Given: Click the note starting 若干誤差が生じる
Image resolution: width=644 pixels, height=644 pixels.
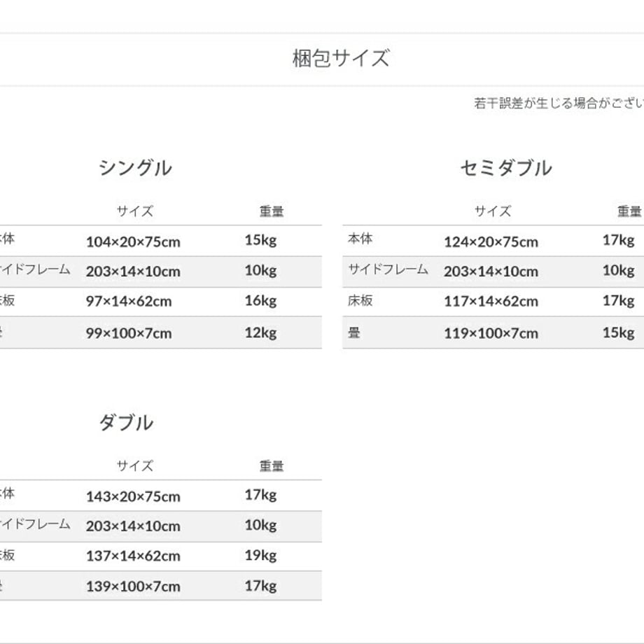Looking at the screenshot, I should click(559, 103).
